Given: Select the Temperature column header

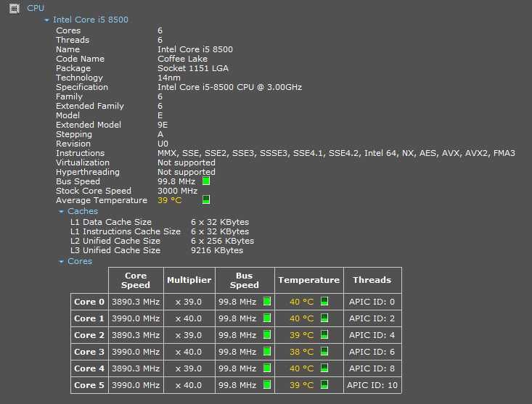Looking at the screenshot, I should click(308, 280).
